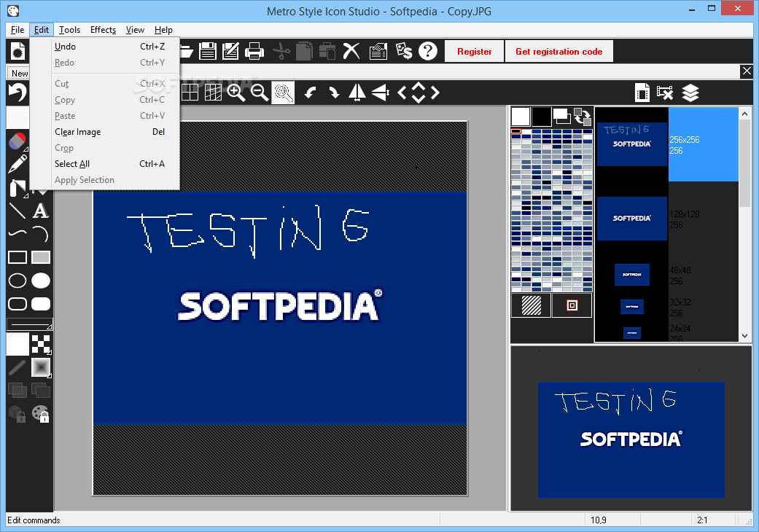Open the View menu
Image resolution: width=759 pixels, height=532 pixels.
(135, 30)
